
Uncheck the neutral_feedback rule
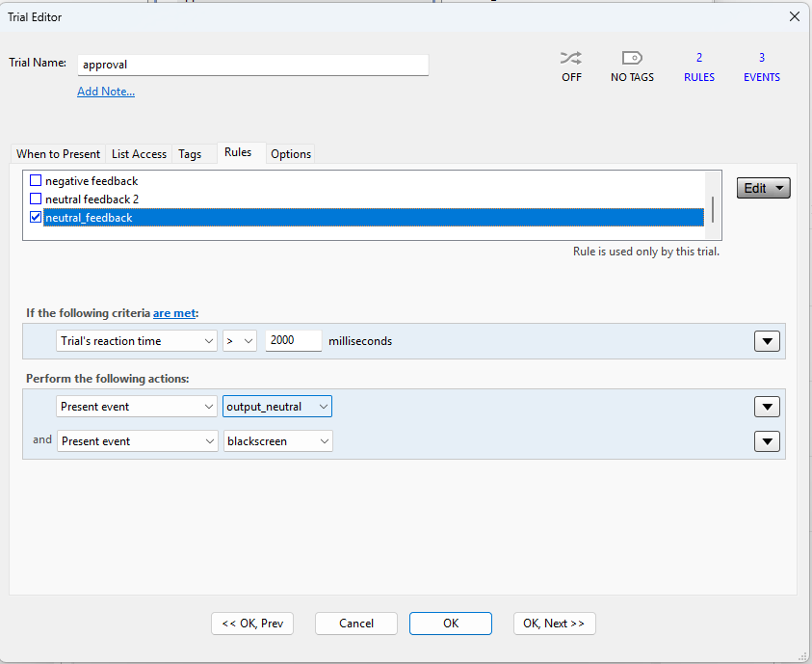pyautogui.click(x=37, y=218)
